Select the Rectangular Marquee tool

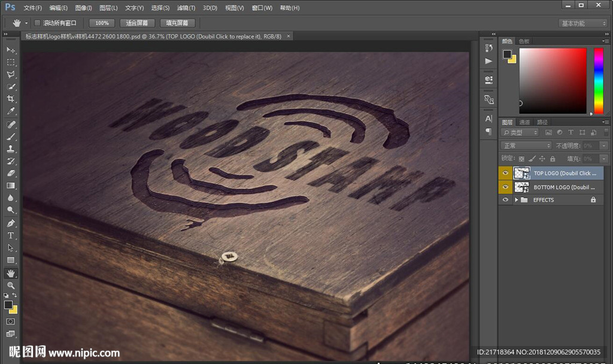tap(11, 62)
